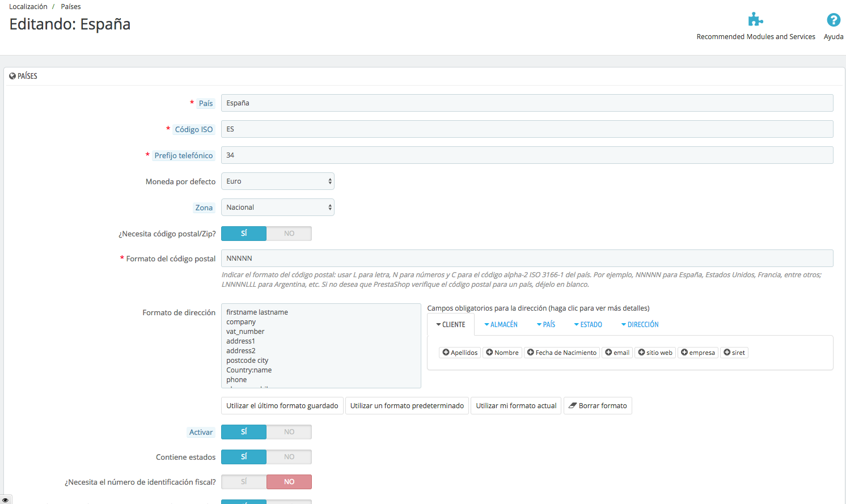Open the Moneda por defecto dropdown
Viewport: 846px width, 504px height.
[278, 181]
